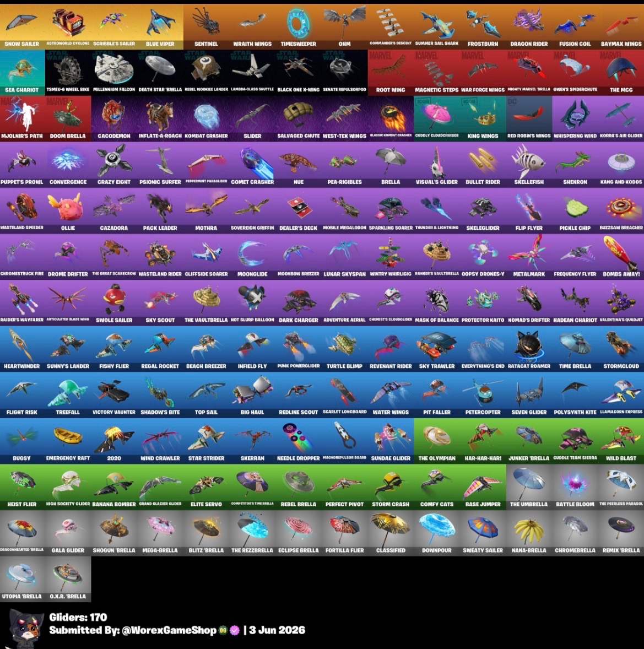The width and height of the screenshot is (644, 649).
Task: Select the Turtle Blimp glider
Action: click(344, 349)
